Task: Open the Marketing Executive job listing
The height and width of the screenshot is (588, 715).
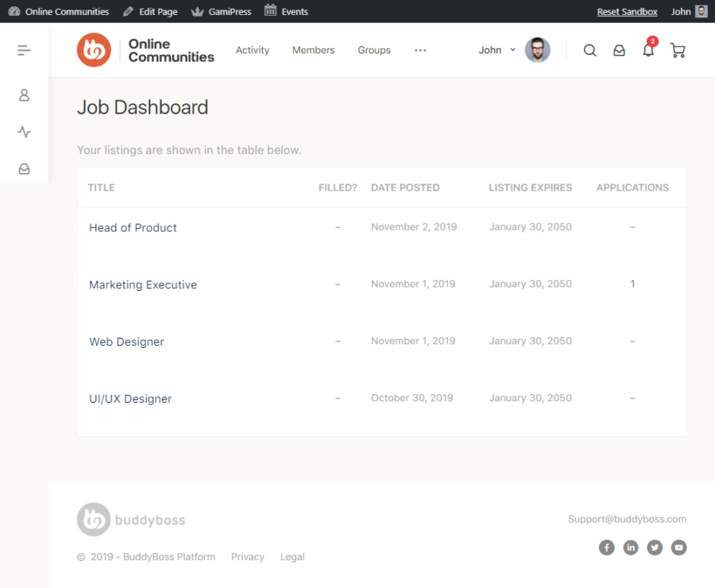Action: [143, 284]
